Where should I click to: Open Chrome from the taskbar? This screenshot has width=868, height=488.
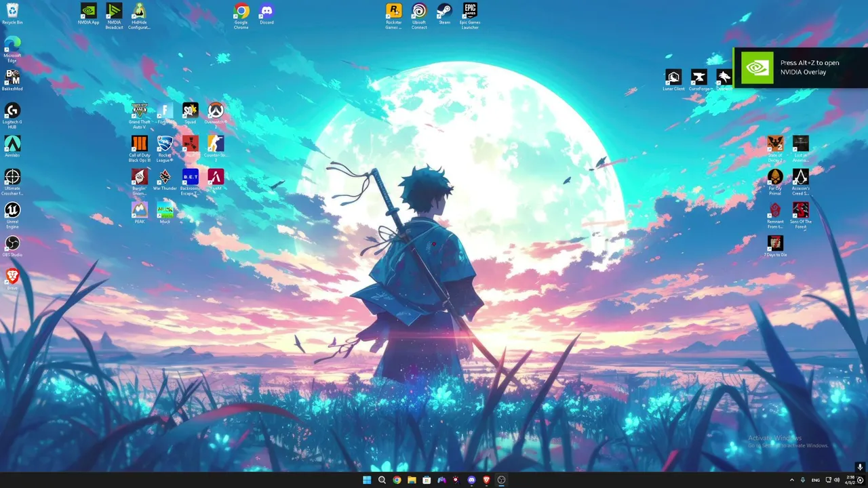coord(397,480)
